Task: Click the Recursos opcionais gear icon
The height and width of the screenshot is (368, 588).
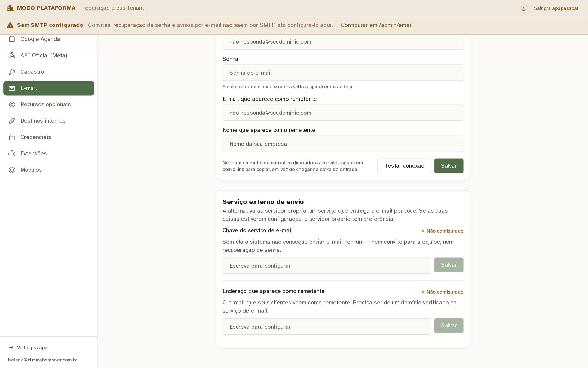Action: [12, 104]
